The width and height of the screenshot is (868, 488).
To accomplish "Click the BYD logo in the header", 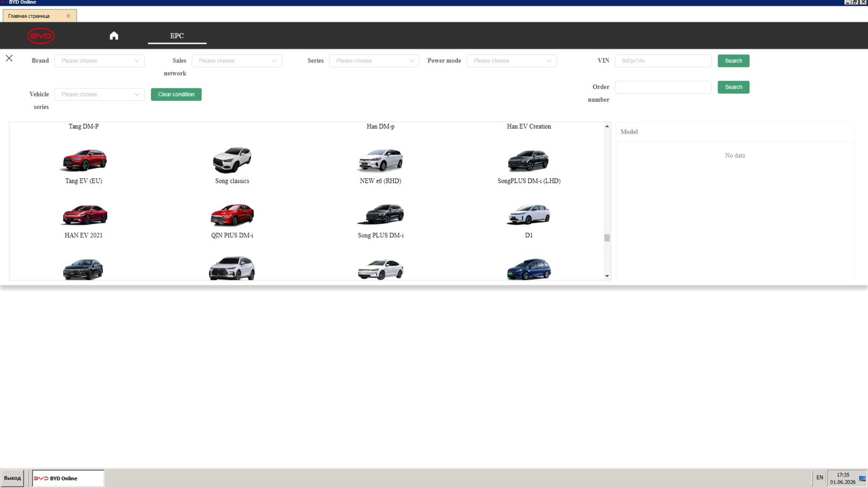I will click(41, 36).
